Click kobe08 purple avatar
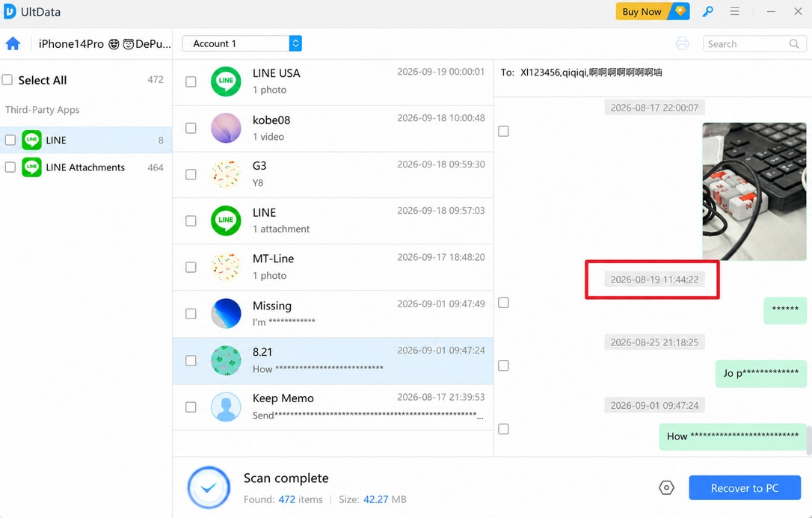The width and height of the screenshot is (812, 518). point(226,128)
